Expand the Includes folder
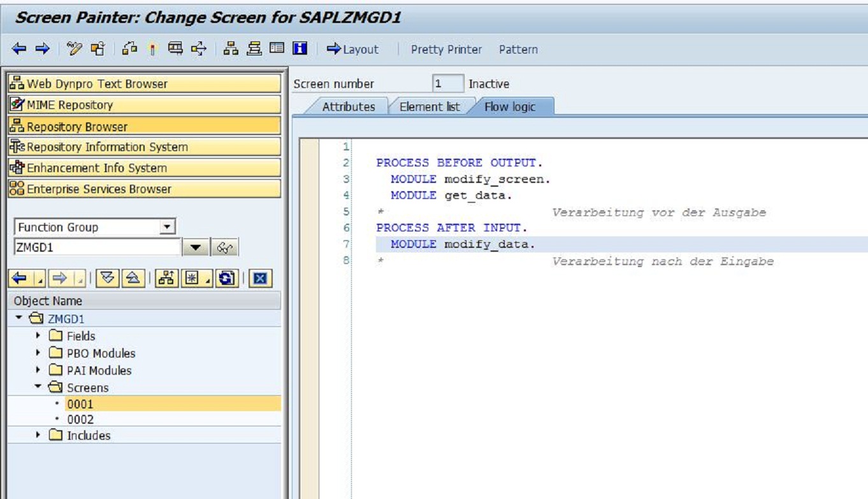This screenshot has height=499, width=868. [x=38, y=435]
